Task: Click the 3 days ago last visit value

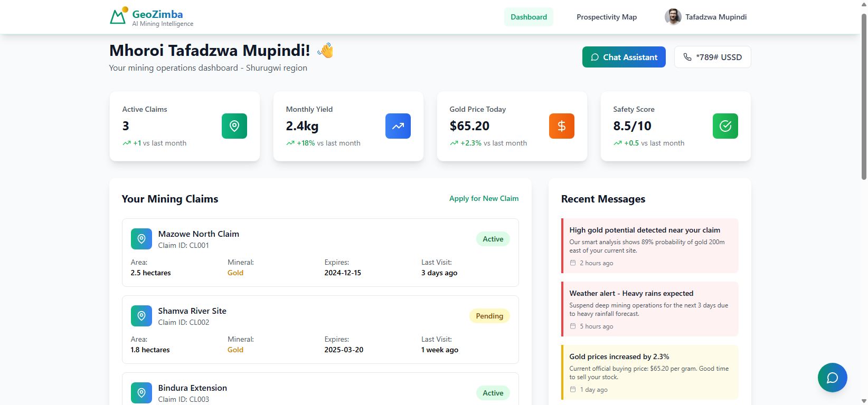Action: click(x=439, y=273)
